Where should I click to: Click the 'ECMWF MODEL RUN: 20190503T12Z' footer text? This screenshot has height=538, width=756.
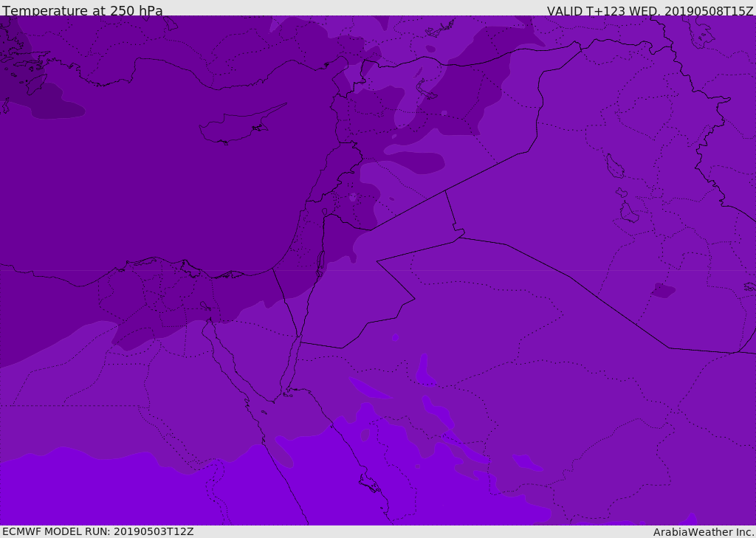pos(98,531)
